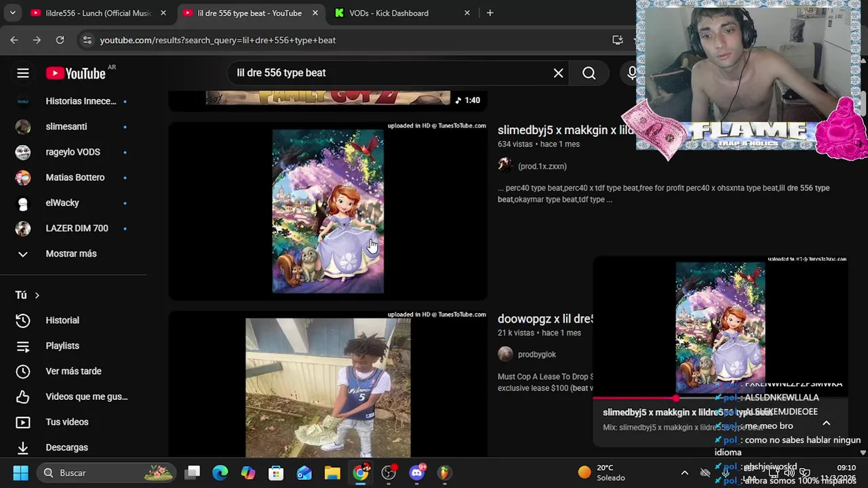868x488 pixels.
Task: Open the install/cast icon in address bar
Action: [x=617, y=40]
